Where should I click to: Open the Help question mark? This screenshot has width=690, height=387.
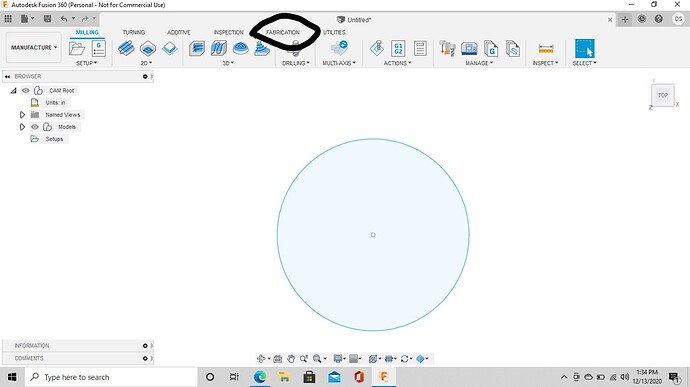pos(658,19)
